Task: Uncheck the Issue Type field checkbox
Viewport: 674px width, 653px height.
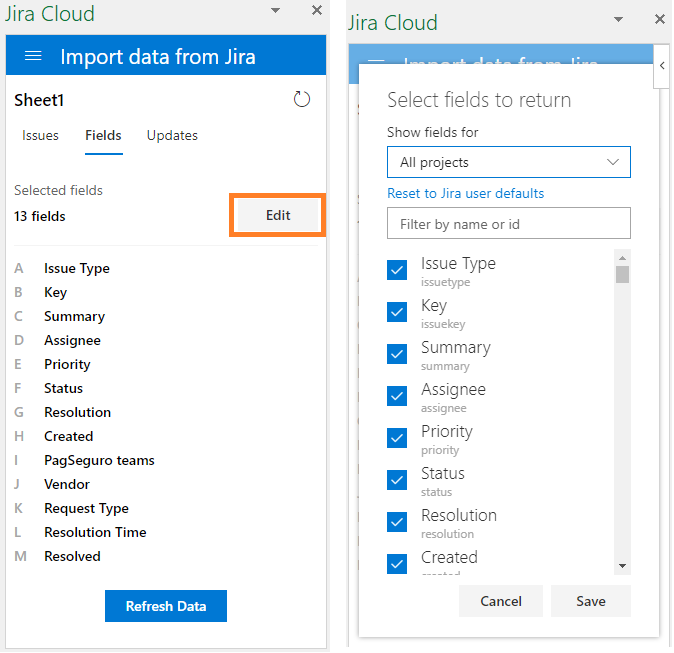Action: 397,270
